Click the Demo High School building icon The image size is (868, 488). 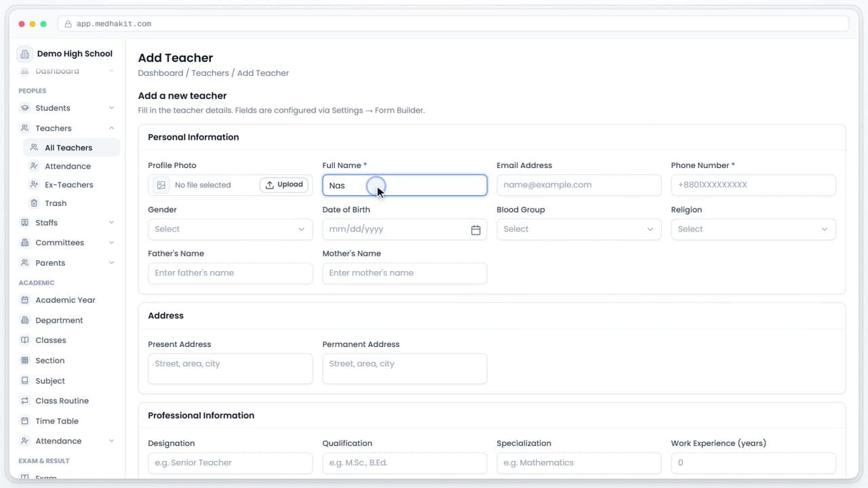(x=24, y=54)
